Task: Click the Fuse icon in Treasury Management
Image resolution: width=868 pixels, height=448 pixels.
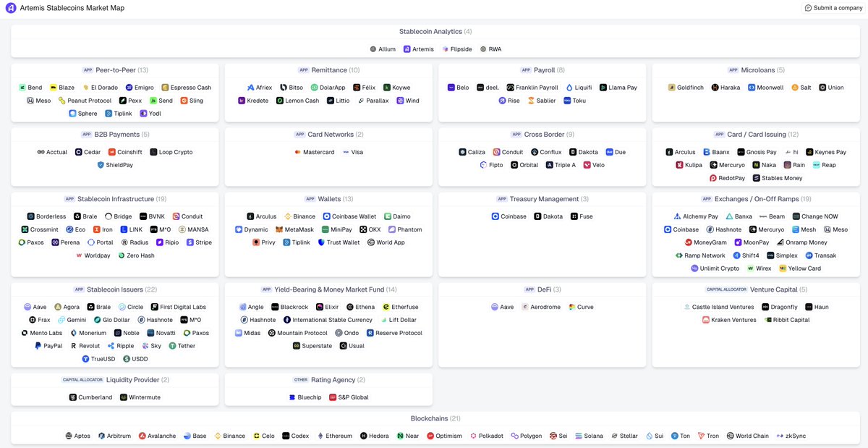Action: (x=574, y=216)
